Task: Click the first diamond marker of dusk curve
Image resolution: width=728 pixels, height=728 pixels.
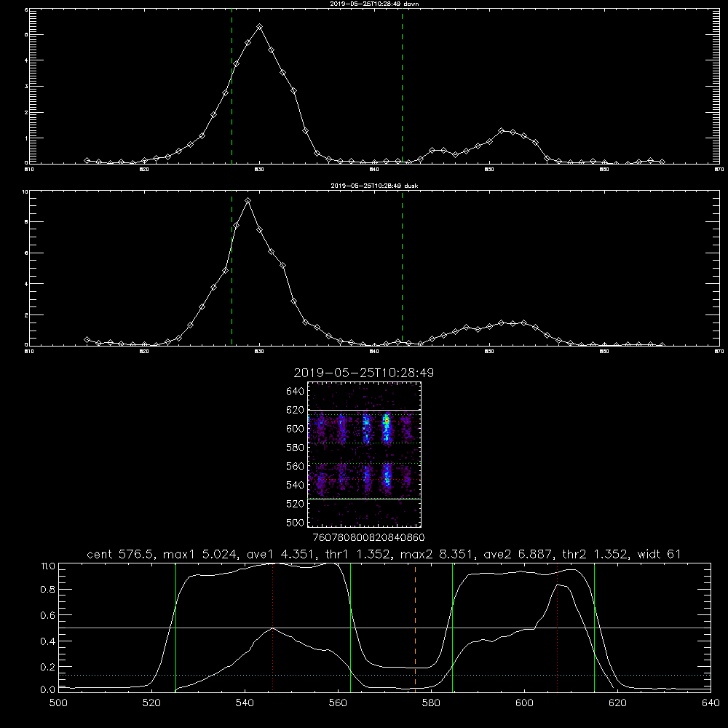Action: pos(87,340)
